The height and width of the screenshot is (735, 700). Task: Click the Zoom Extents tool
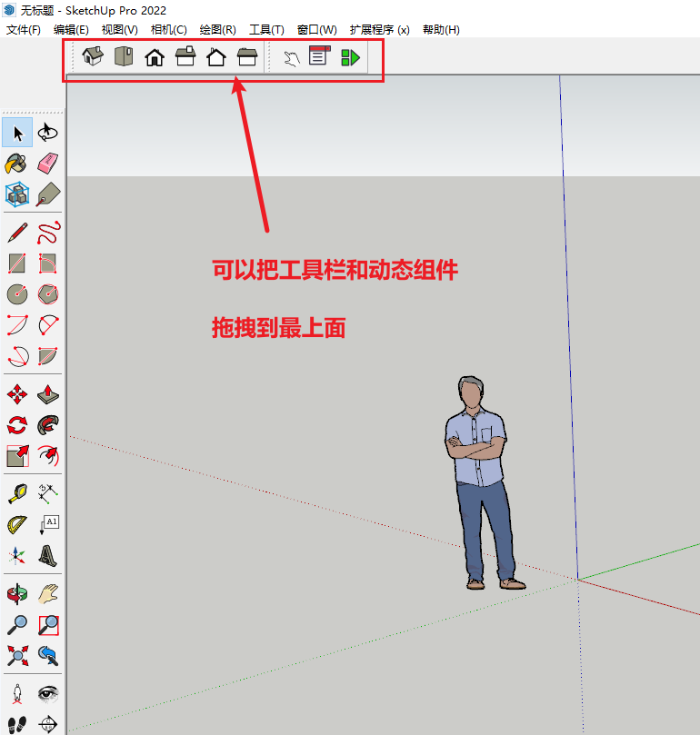pos(17,655)
